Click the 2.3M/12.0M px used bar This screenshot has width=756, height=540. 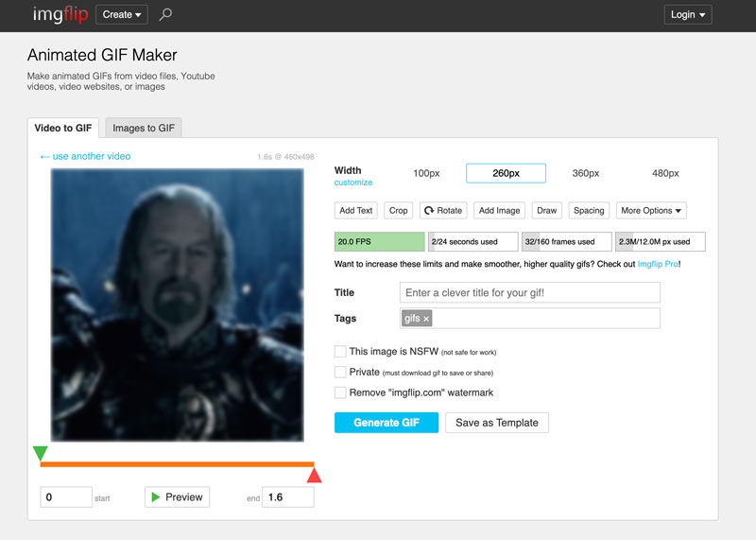tap(660, 242)
